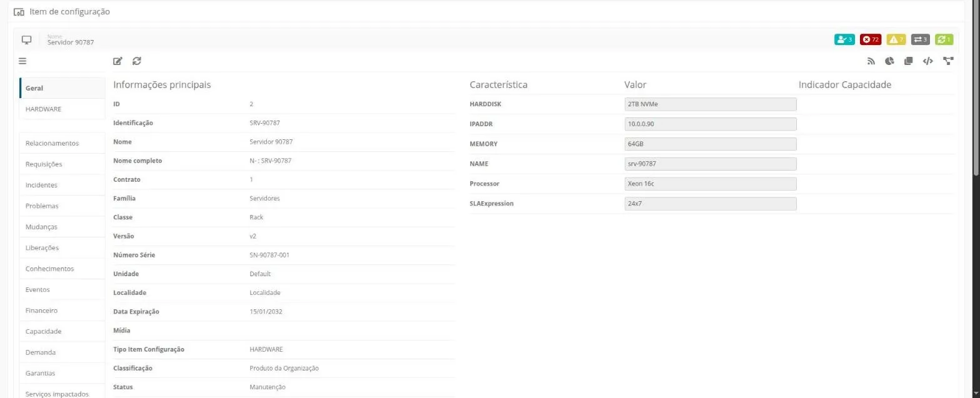Select the Processor value field
Image resolution: width=980 pixels, height=398 pixels.
pyautogui.click(x=710, y=184)
